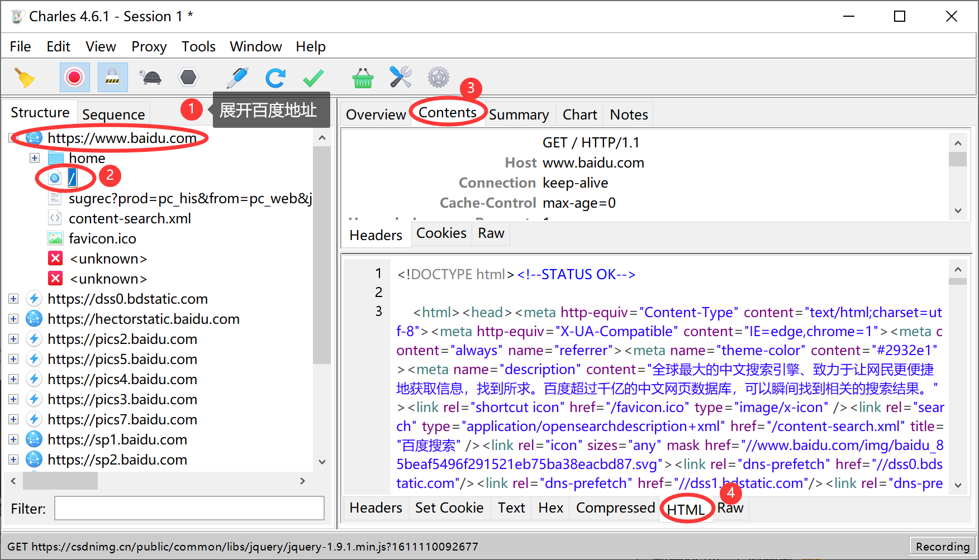Select the globe icon of root request
The height and width of the screenshot is (560, 979).
click(x=54, y=178)
